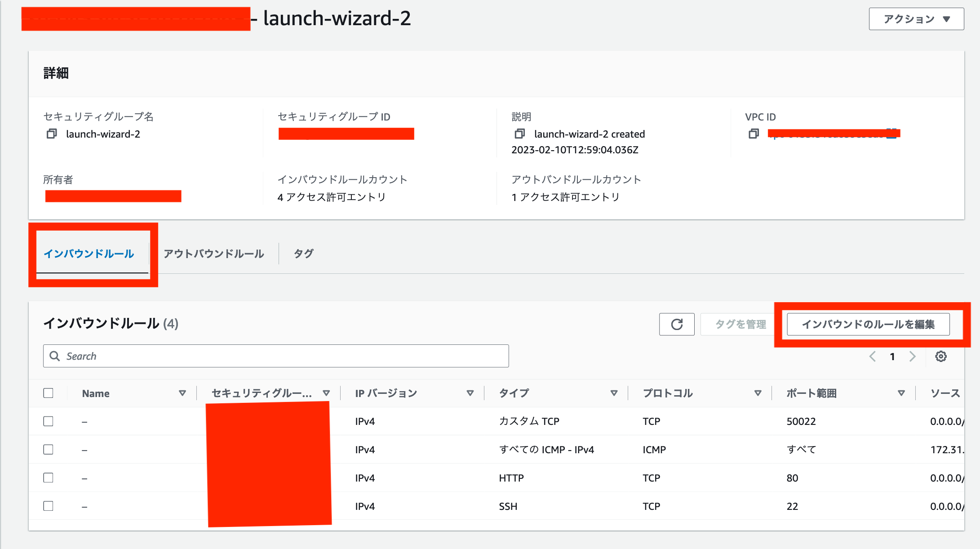980x549 pixels.
Task: Click the search magnifier icon
Action: [x=55, y=356]
